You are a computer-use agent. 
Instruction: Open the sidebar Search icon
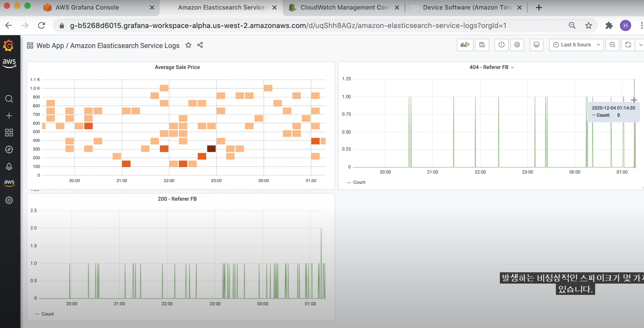point(9,99)
